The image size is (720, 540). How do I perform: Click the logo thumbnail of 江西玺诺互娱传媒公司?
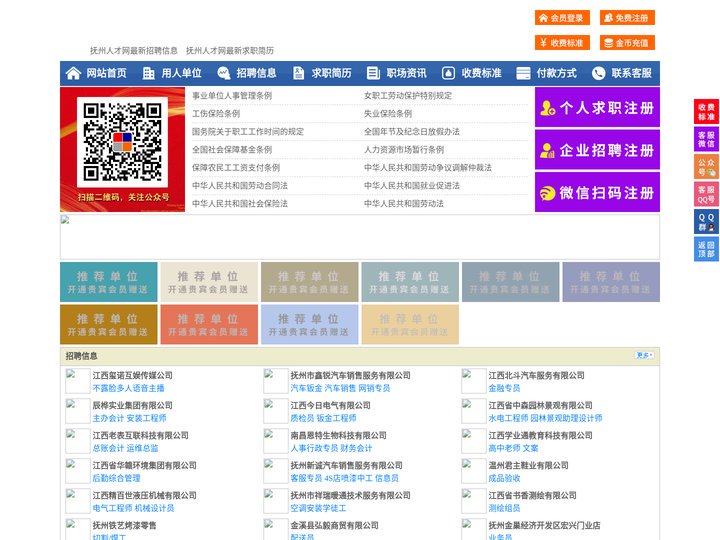tap(78, 381)
